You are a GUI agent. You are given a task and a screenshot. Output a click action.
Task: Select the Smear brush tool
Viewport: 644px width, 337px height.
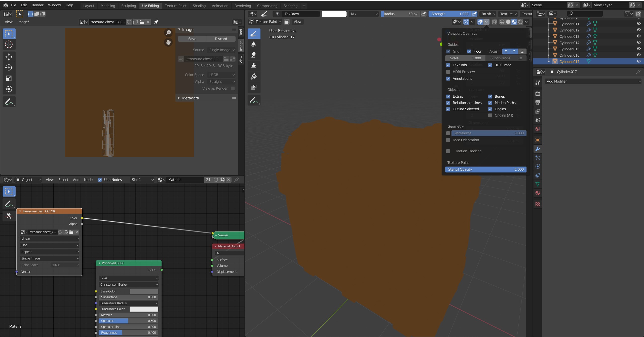(x=254, y=55)
